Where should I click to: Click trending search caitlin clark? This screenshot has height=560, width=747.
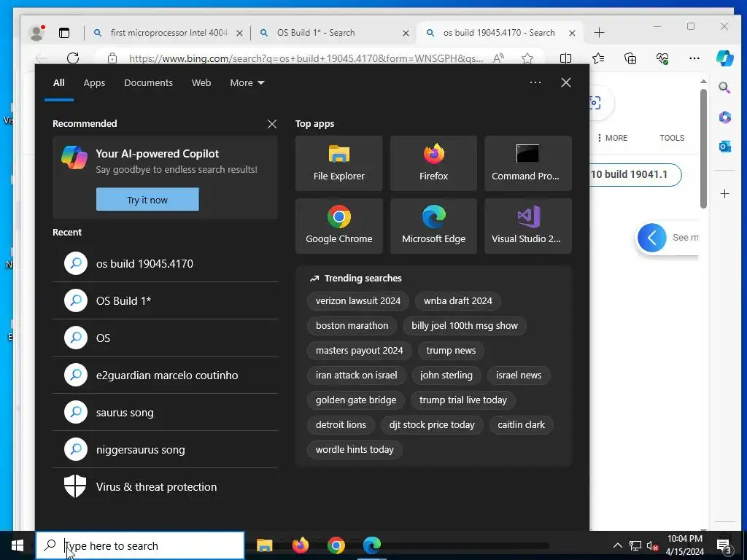(x=521, y=424)
